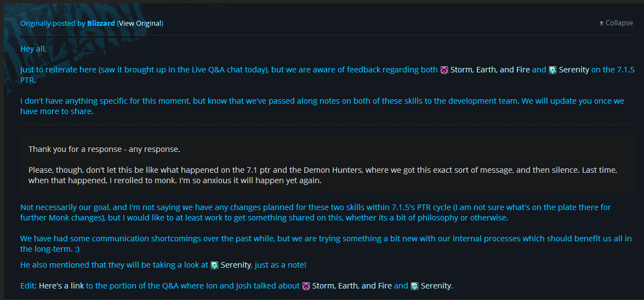
Task: Collapse the Blizzard quoted post
Action: point(616,23)
